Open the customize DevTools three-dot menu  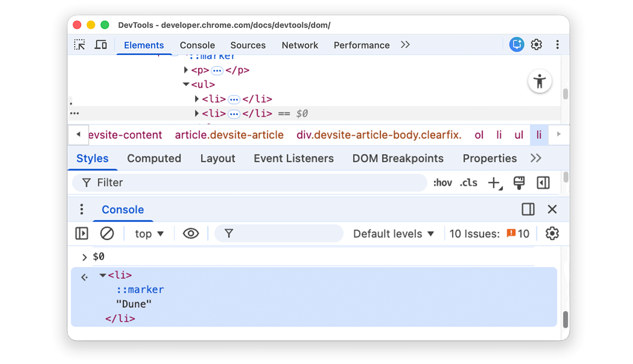pyautogui.click(x=557, y=44)
